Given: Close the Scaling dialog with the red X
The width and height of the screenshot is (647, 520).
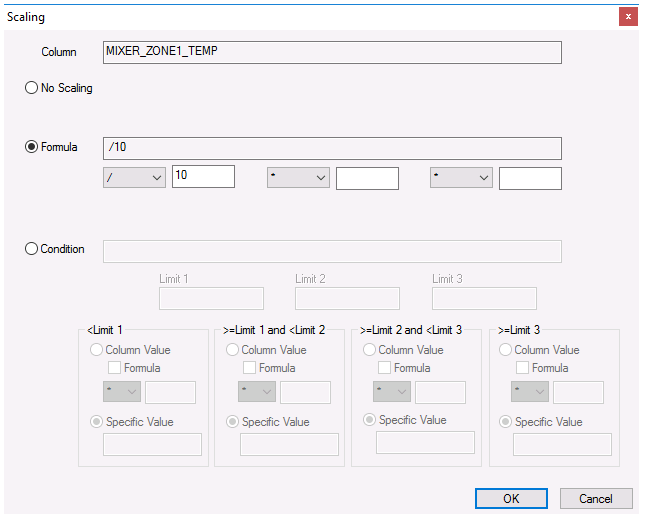Looking at the screenshot, I should 628,17.
